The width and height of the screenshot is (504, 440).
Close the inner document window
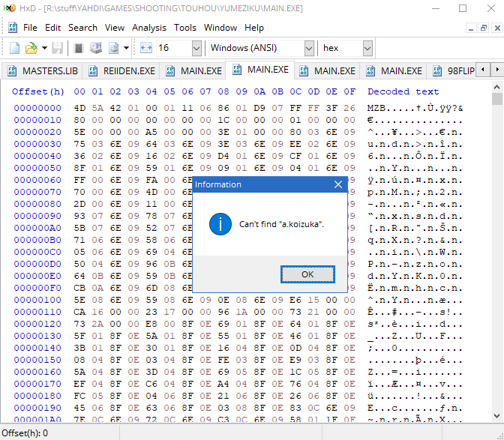click(497, 28)
